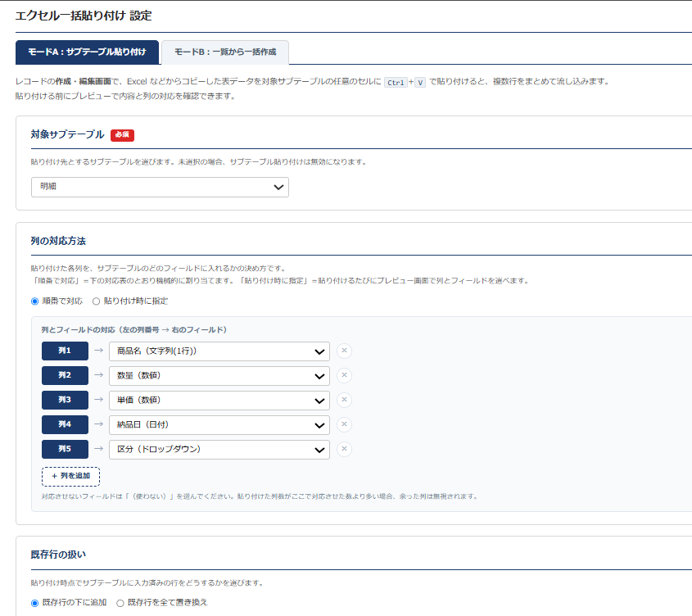The image size is (692, 616).
Task: Click the red 必須 badge
Action: click(x=122, y=134)
